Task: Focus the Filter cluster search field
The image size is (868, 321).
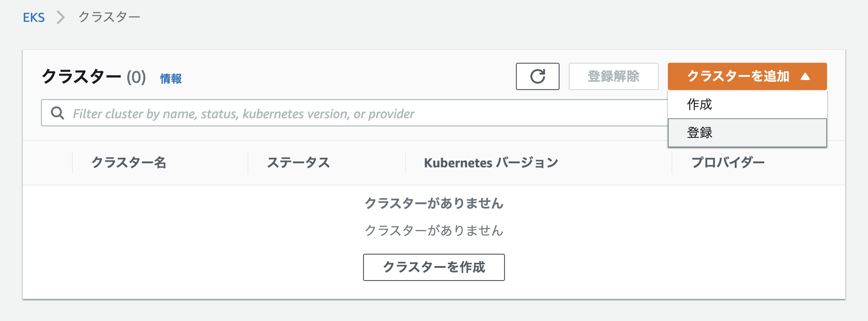Action: [355, 113]
